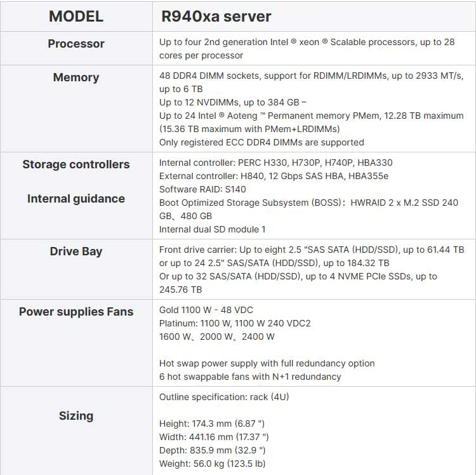The image size is (476, 475).
Task: Click the Gold 1100 W - 48 VDC line
Action: 206,310
